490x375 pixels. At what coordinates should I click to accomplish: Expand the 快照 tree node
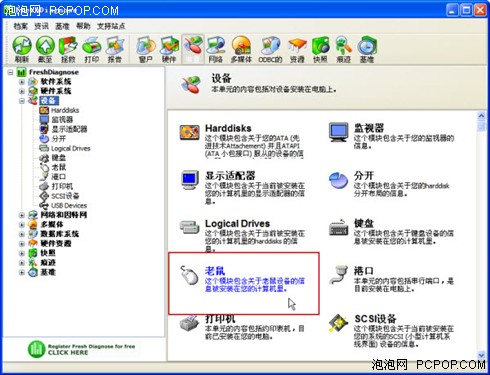(22, 253)
